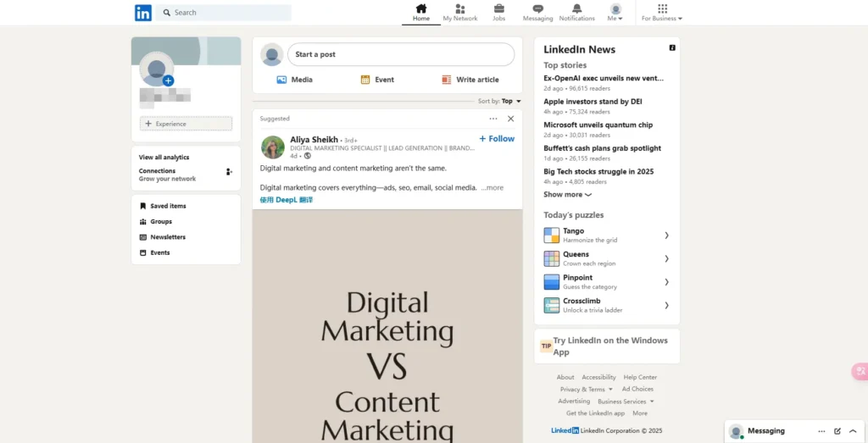Add Media to a post
868x443 pixels.
click(x=294, y=80)
